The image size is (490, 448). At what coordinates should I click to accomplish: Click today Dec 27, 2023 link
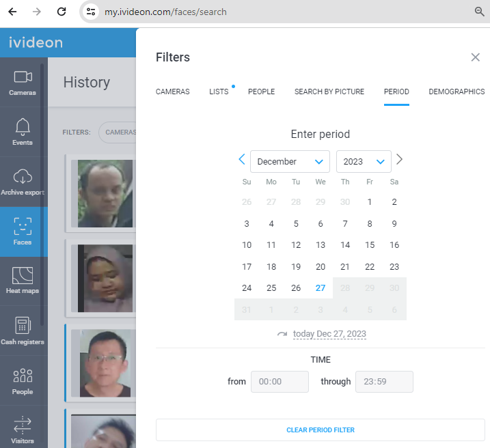[x=329, y=334]
